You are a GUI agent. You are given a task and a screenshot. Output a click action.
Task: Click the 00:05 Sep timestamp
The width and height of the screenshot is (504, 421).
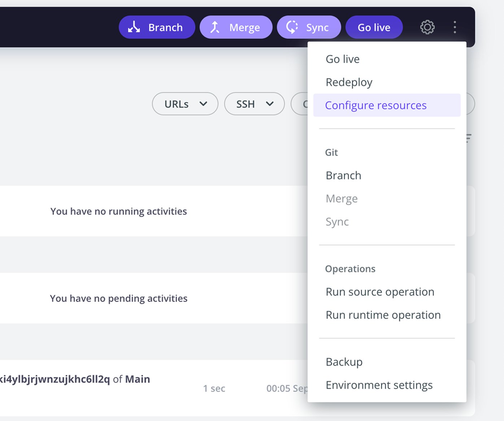point(287,388)
